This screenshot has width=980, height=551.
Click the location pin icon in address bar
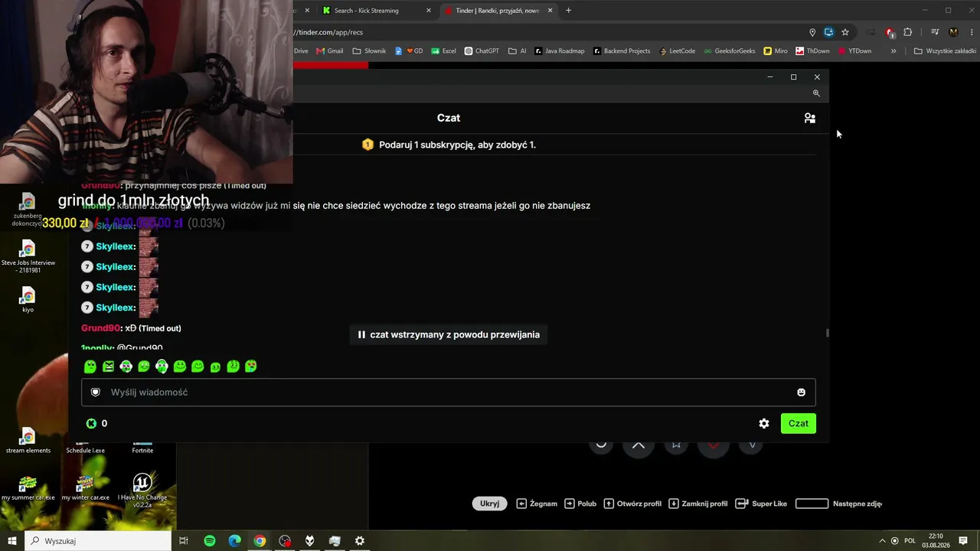click(x=812, y=32)
